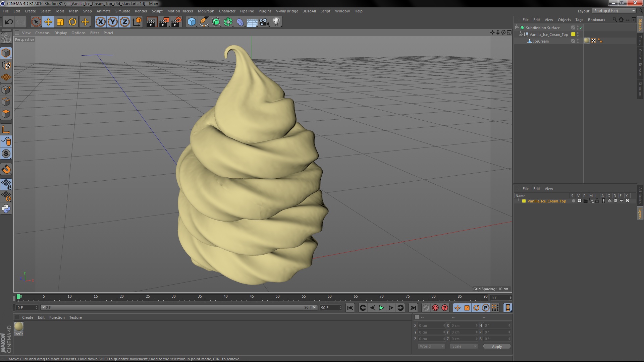Open Edit Render Settings icon

[176, 22]
